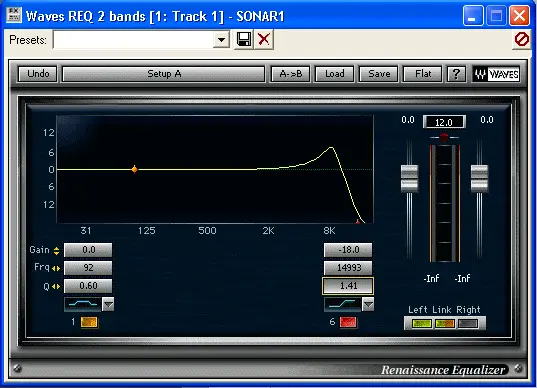Enable the Left channel button

pyautogui.click(x=422, y=323)
